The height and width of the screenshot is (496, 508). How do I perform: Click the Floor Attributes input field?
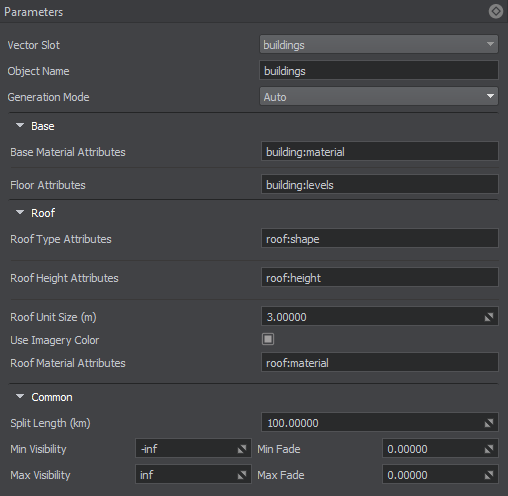pyautogui.click(x=380, y=184)
